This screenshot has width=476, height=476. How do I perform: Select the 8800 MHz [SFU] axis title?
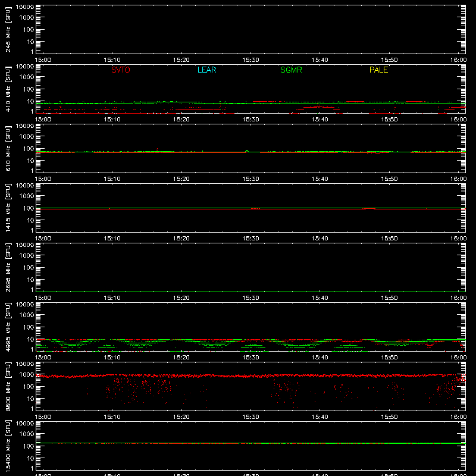point(8,386)
